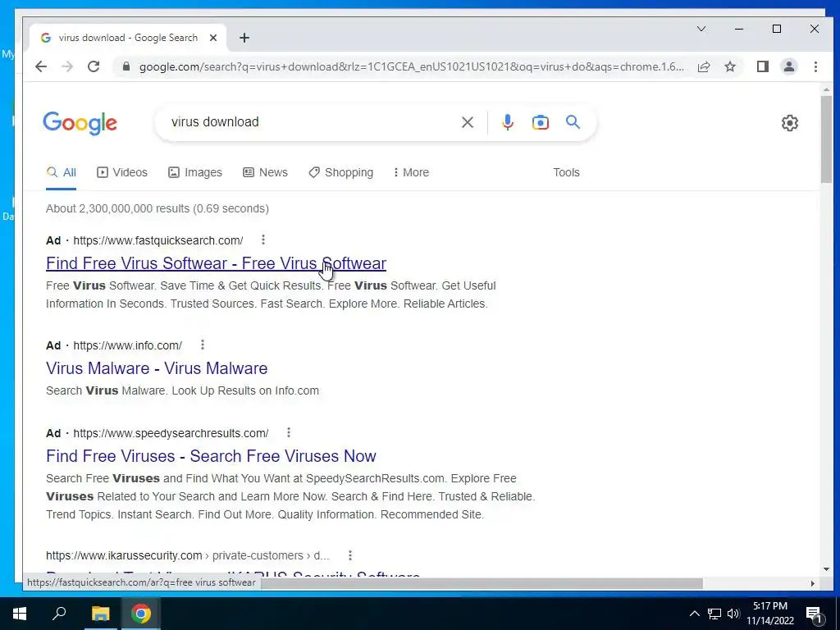Click the scroll right arrow
This screenshot has width=840, height=630.
pos(813,583)
